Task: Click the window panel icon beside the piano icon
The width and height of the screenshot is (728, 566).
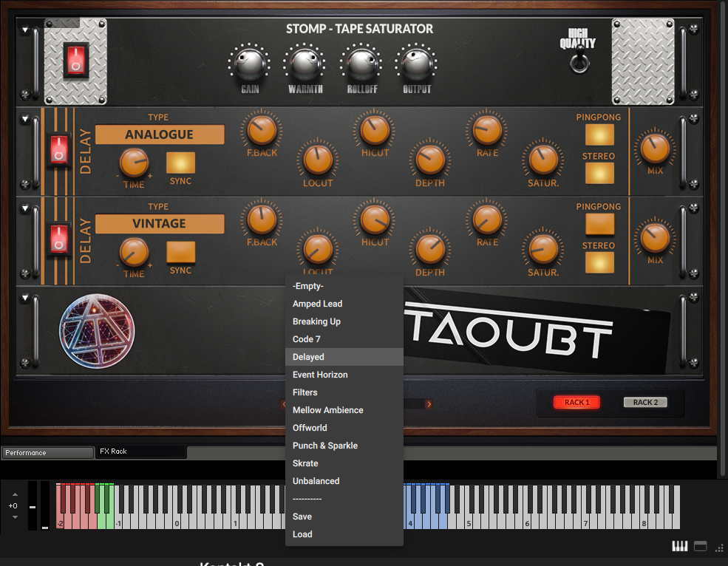Action: pos(700,546)
